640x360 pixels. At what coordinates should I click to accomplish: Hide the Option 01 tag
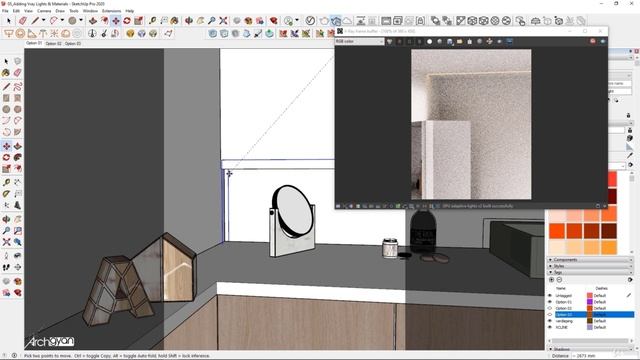click(x=549, y=302)
